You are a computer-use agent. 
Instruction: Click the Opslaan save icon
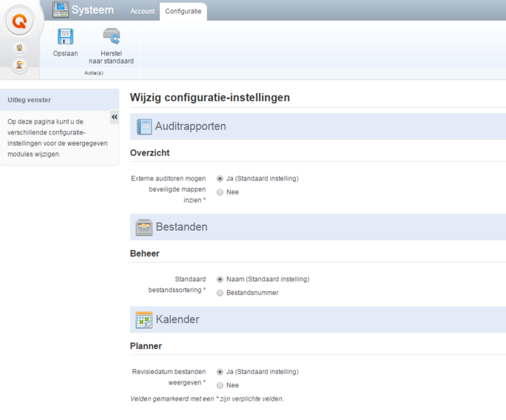click(65, 37)
